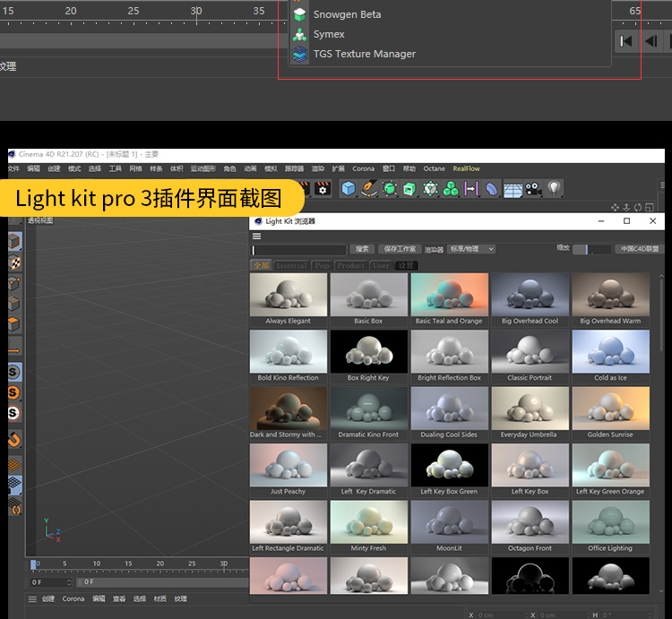Select the Big Overhead Cool preset
The width and height of the screenshot is (672, 619).
[x=530, y=300]
